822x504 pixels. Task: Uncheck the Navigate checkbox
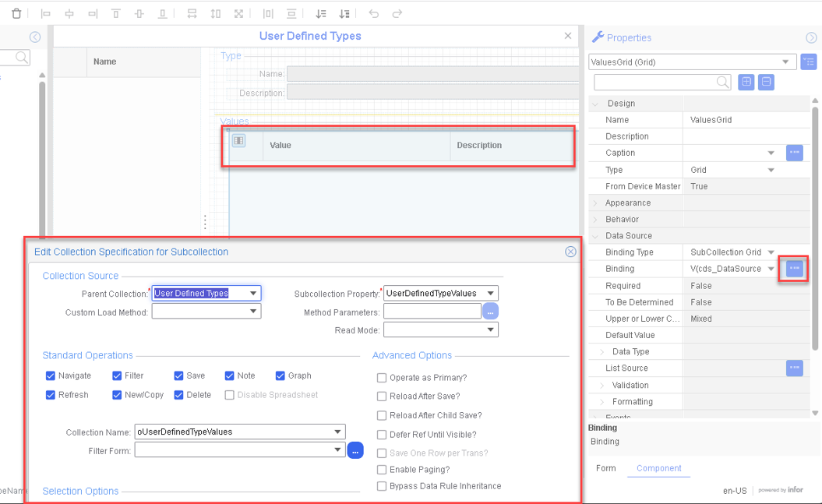click(x=51, y=375)
